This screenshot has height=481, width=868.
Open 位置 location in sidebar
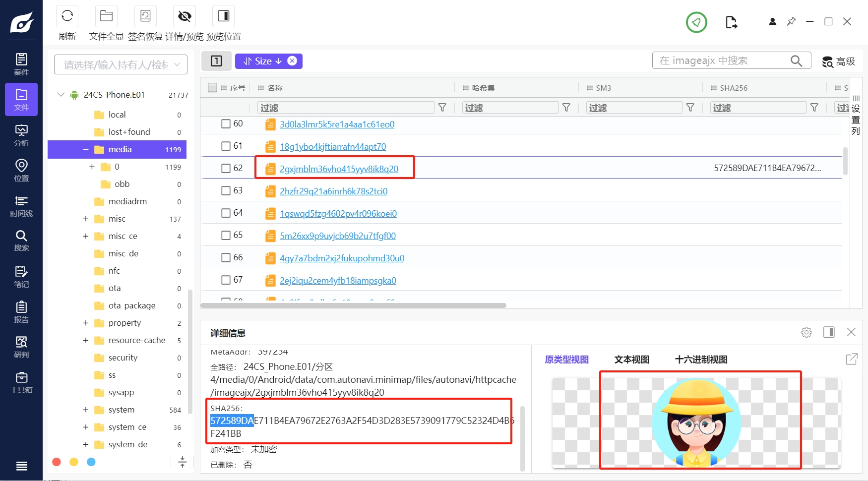(21, 170)
